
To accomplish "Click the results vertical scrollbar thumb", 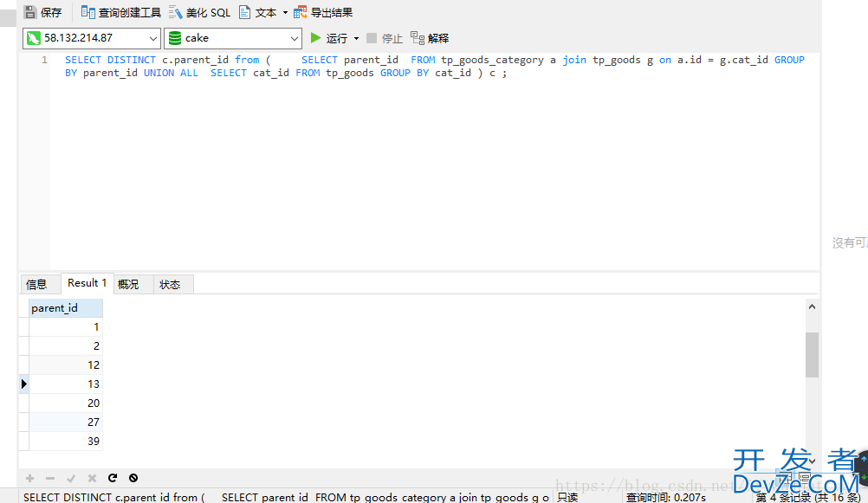I will [x=812, y=355].
